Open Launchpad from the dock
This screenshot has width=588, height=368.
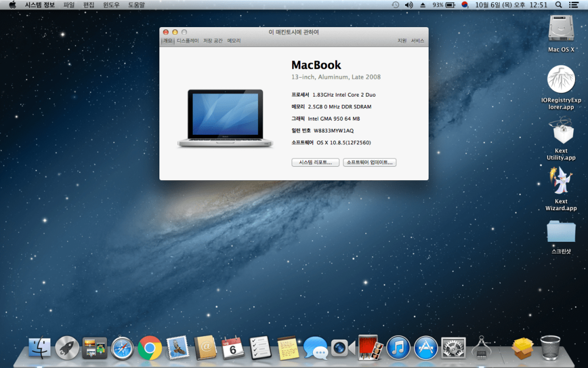[x=67, y=348]
